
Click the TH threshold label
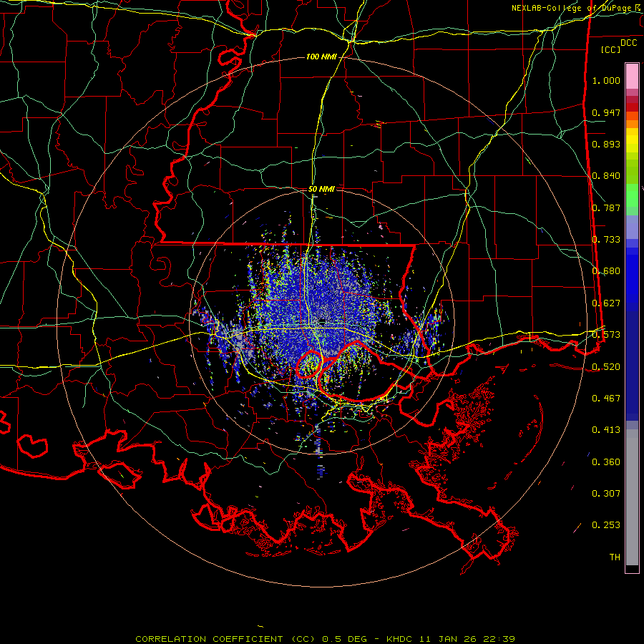tap(615, 557)
